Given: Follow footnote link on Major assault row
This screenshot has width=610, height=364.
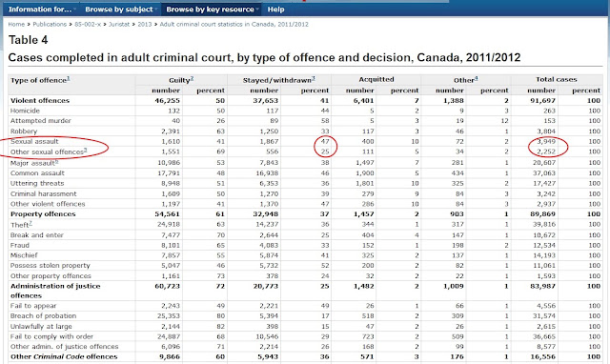Looking at the screenshot, I should [x=57, y=161].
